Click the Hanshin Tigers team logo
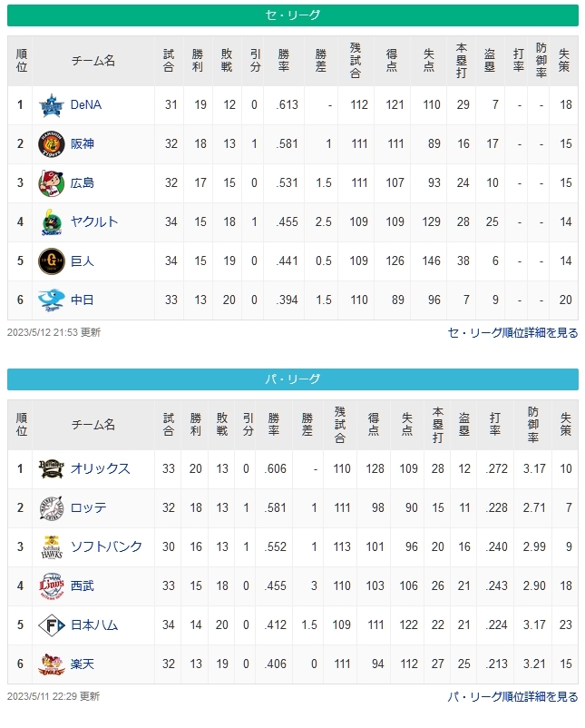The width and height of the screenshot is (585, 728). [x=51, y=144]
